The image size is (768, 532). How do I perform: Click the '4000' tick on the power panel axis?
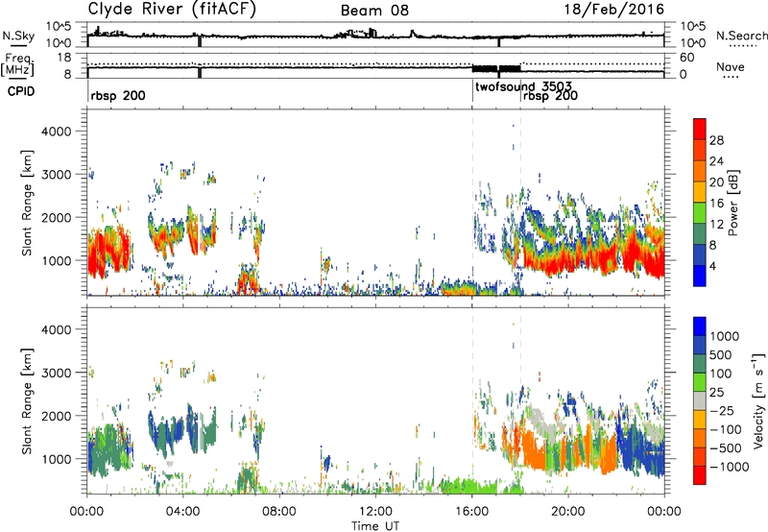pyautogui.click(x=56, y=132)
